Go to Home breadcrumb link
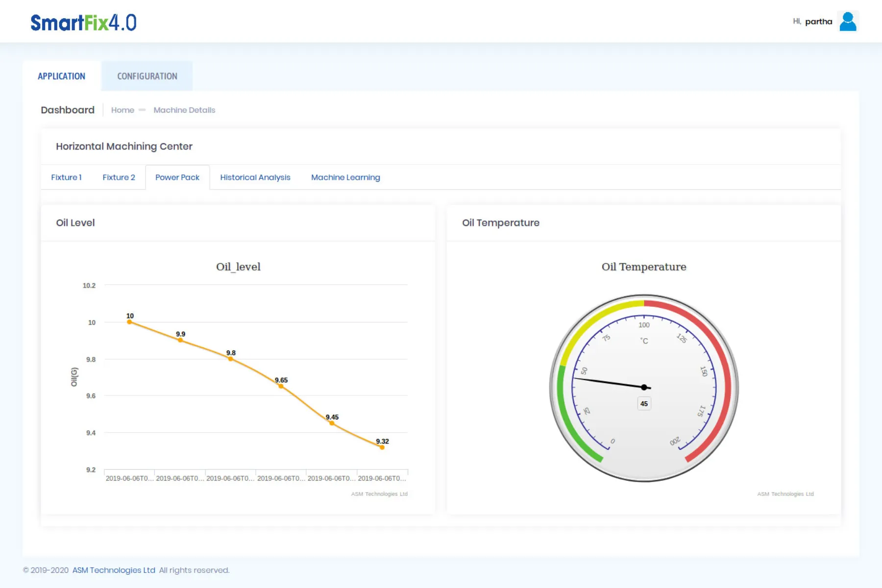This screenshot has width=882, height=588. click(122, 110)
